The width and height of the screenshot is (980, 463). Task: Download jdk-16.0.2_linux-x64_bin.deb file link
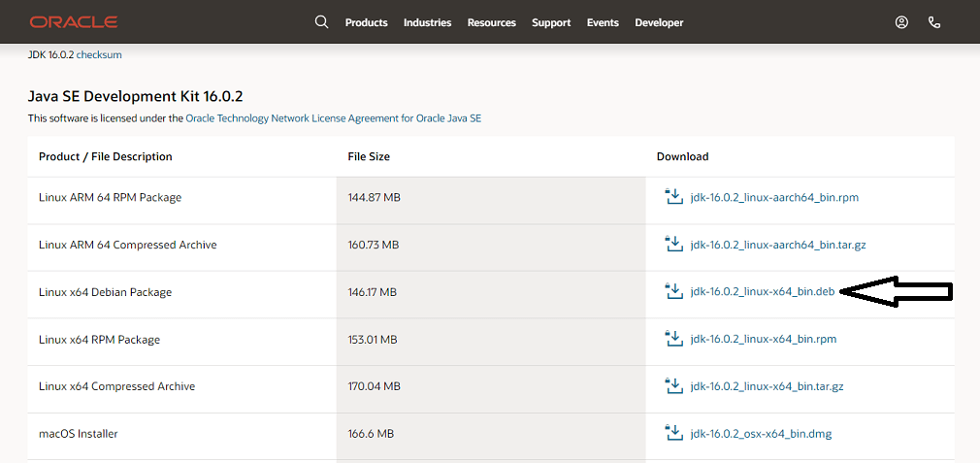click(x=763, y=292)
